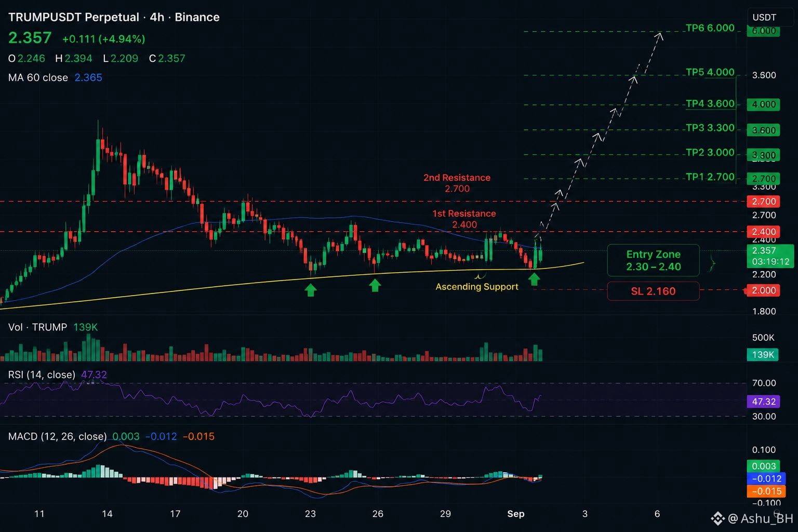
Task: Select the TP4 3.600 target label
Action: click(x=710, y=103)
